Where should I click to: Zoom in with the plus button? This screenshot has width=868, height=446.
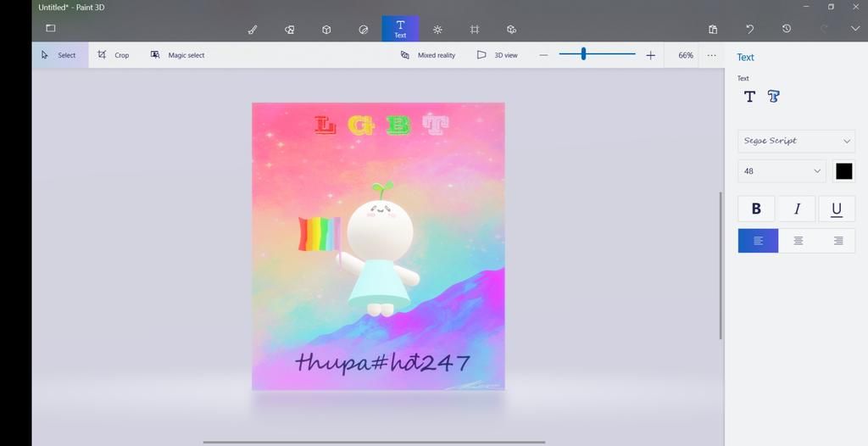click(650, 55)
